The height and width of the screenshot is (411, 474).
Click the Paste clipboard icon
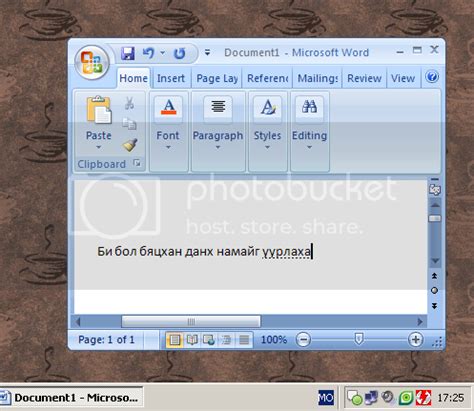coord(99,110)
